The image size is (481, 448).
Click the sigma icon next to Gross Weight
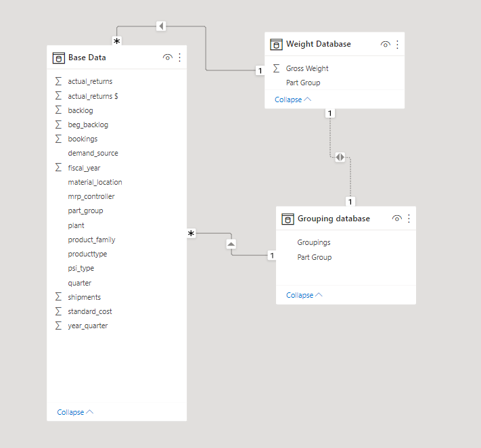tap(276, 68)
